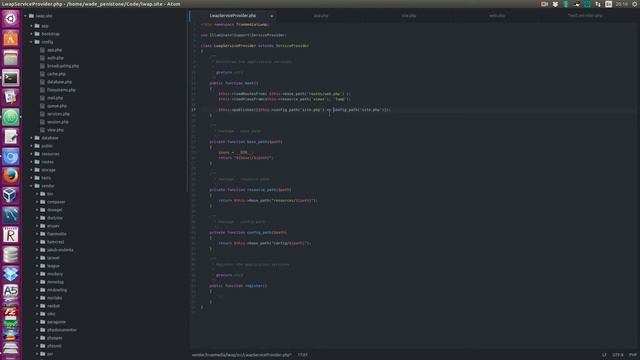Open MySQL Workbench dock icon

pos(11,215)
